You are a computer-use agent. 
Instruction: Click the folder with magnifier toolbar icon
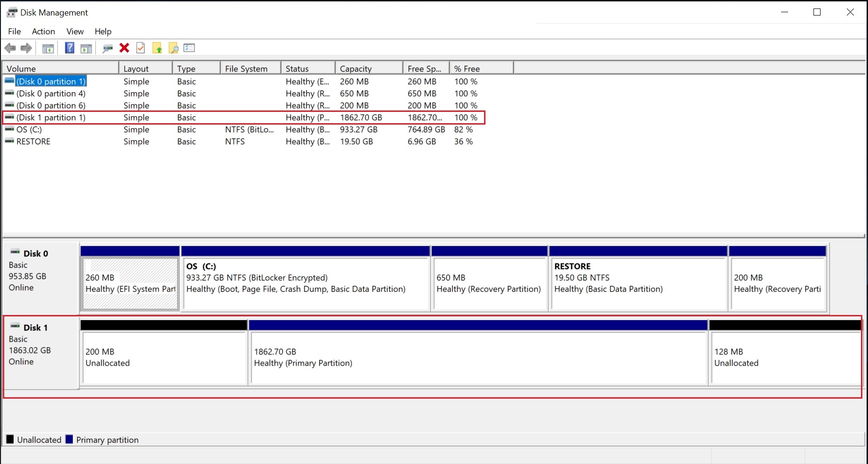(173, 47)
